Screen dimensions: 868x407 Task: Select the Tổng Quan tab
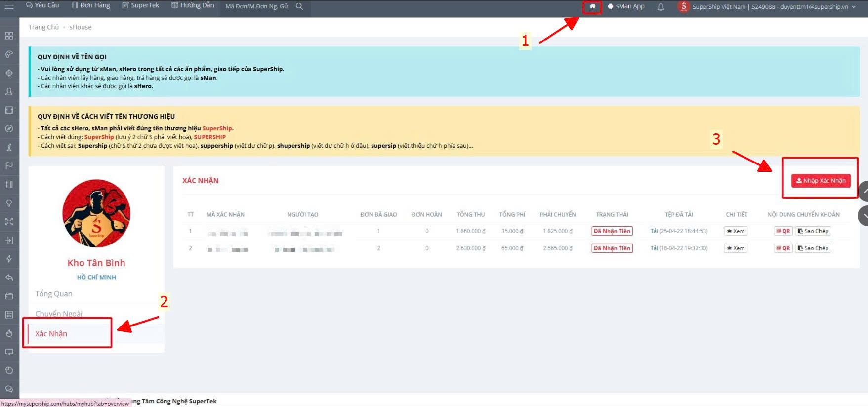tap(54, 294)
